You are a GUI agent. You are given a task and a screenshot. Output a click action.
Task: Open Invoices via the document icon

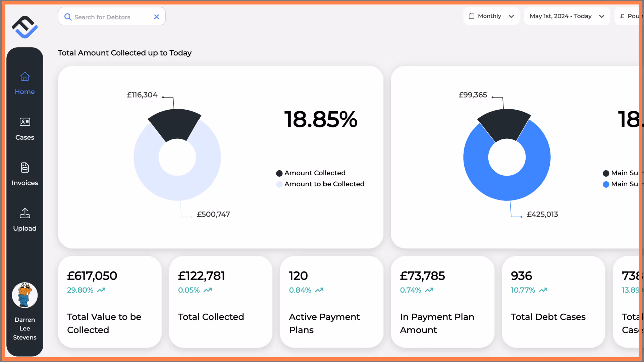(x=25, y=168)
